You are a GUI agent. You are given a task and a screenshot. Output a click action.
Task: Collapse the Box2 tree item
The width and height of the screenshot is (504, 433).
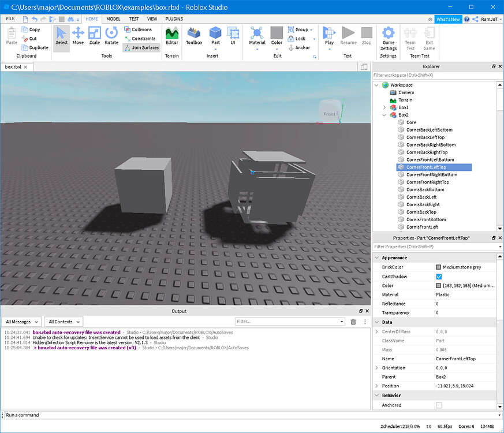pyautogui.click(x=384, y=115)
